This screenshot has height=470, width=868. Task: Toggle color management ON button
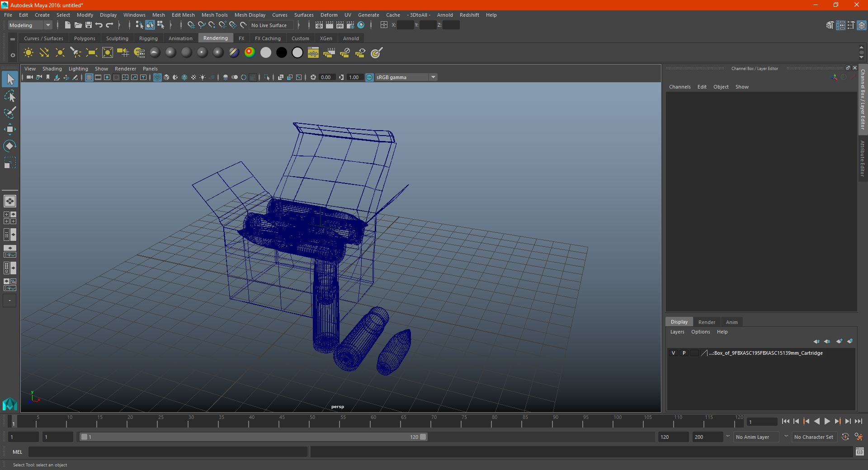[369, 77]
